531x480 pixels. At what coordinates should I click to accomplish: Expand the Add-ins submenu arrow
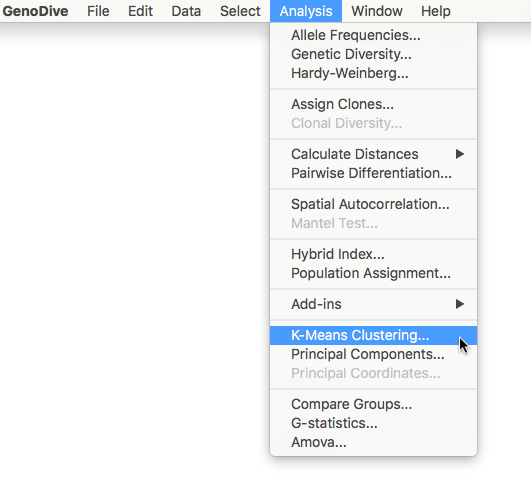460,304
